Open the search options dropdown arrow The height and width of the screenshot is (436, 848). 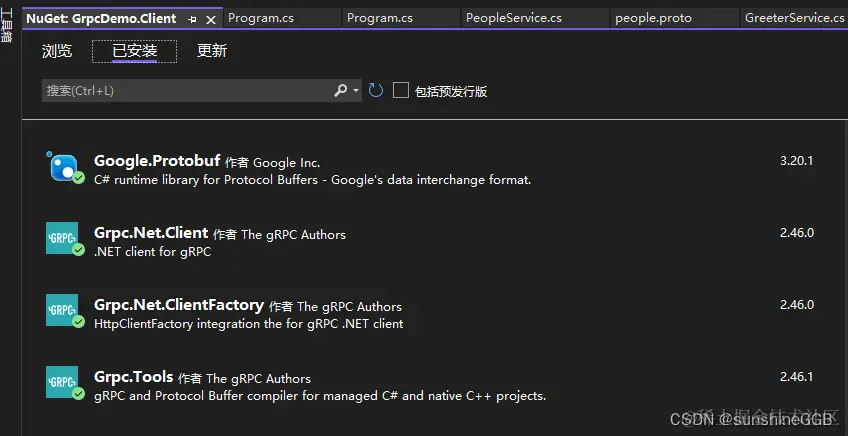coord(356,90)
